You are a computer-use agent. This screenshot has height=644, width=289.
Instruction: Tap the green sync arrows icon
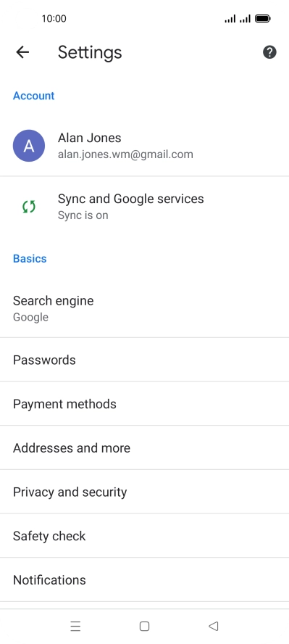point(29,207)
